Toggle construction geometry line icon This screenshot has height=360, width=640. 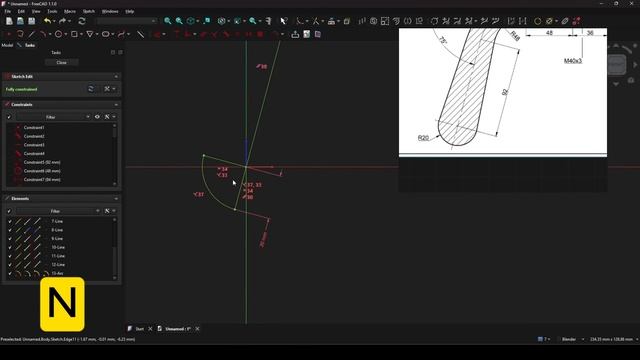point(140,34)
